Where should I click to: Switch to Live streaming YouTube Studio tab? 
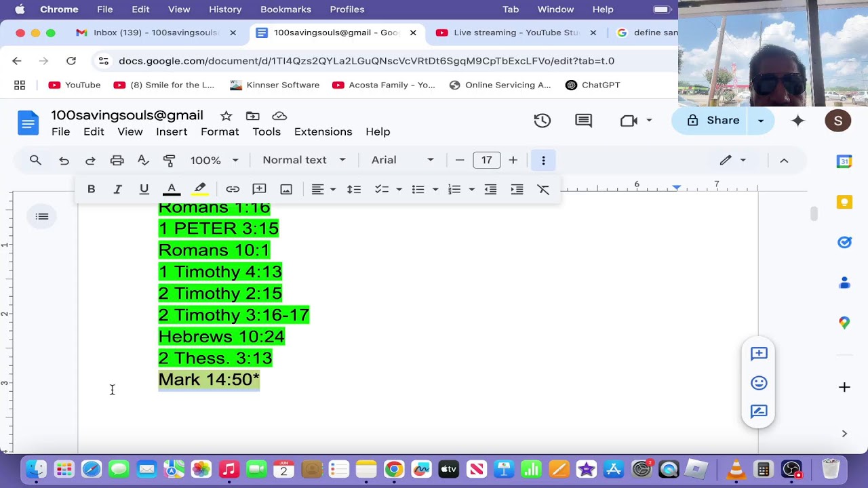click(x=517, y=33)
